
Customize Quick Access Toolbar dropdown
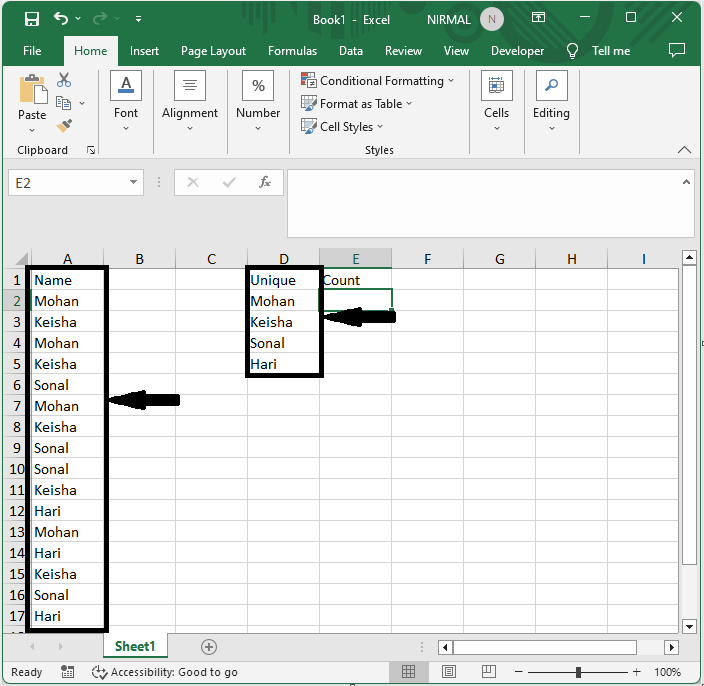tap(138, 19)
